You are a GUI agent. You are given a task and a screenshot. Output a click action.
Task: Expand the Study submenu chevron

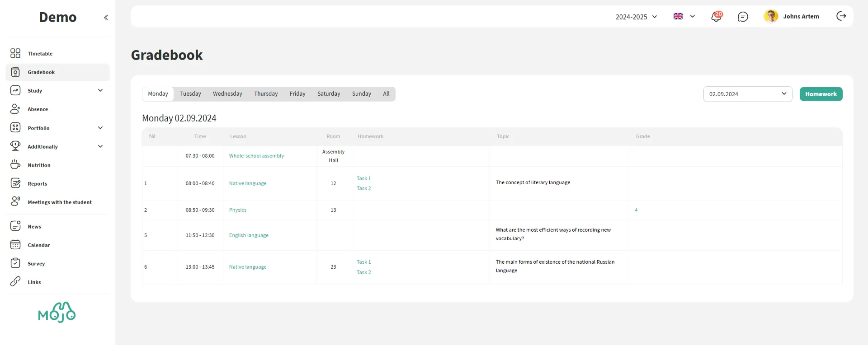click(100, 90)
